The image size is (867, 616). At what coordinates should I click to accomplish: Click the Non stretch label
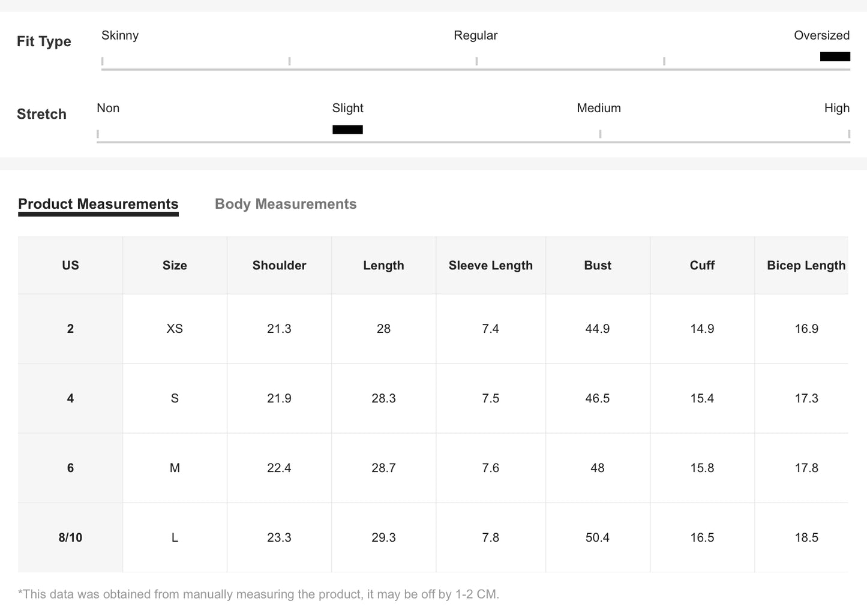pos(108,108)
